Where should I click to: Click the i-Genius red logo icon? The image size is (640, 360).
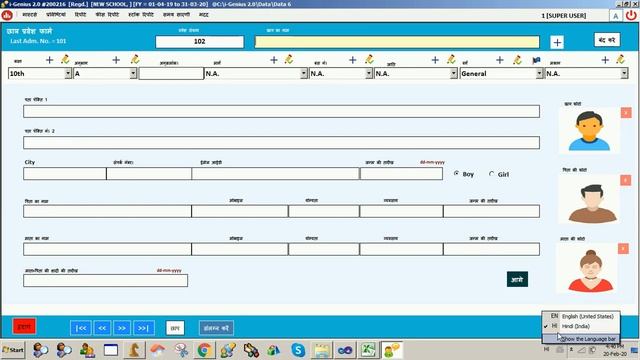(7, 15)
